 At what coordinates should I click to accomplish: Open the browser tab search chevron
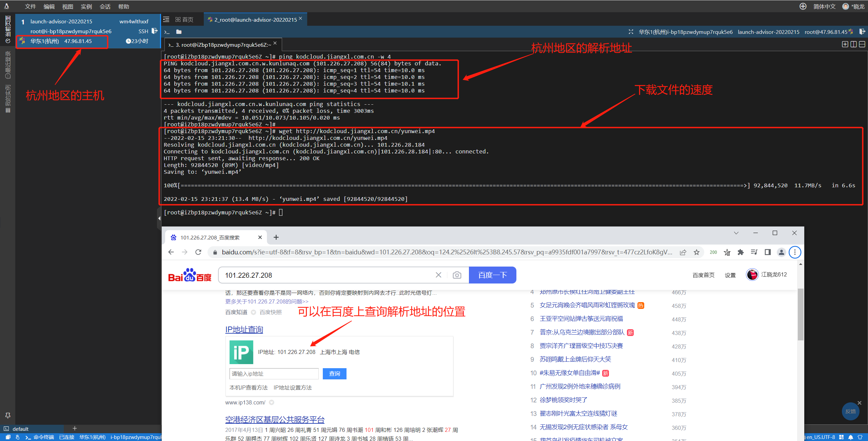click(736, 233)
